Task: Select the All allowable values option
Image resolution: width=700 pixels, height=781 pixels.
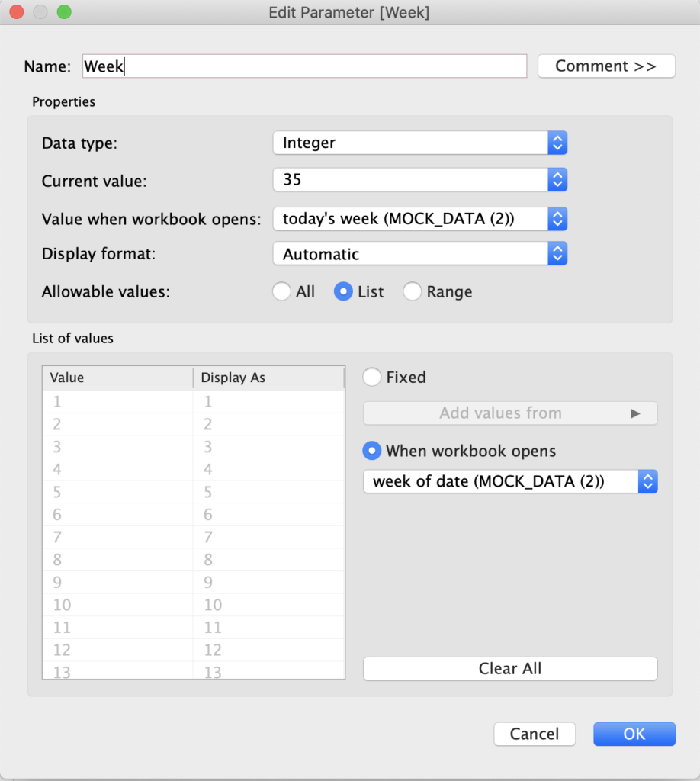Action: coord(281,291)
